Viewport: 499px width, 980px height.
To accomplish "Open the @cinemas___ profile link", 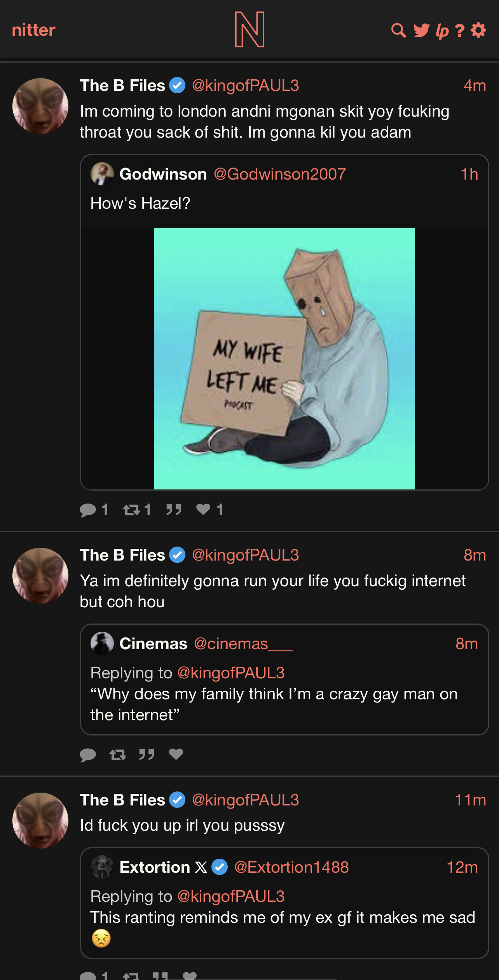I will (243, 644).
